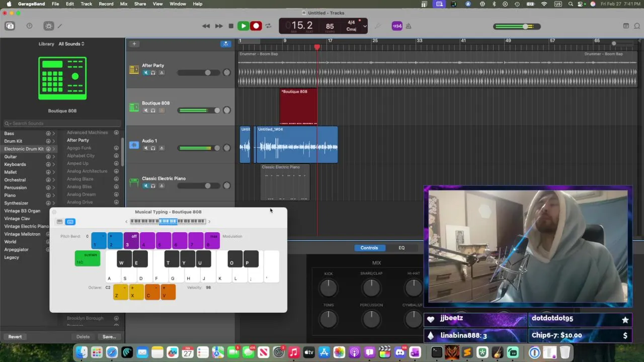Viewport: 644px width, 362px height.
Task: Toggle the Catch playhead button
Action: tap(226, 44)
